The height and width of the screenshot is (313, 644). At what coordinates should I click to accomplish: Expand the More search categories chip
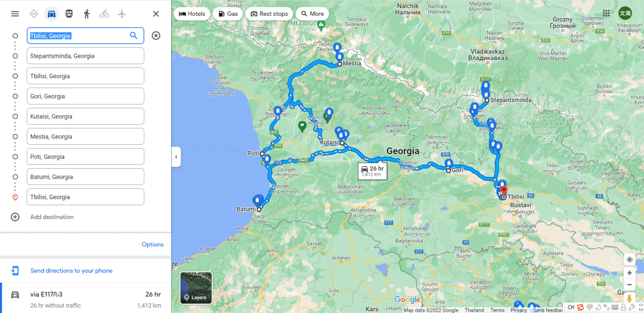[x=312, y=14]
